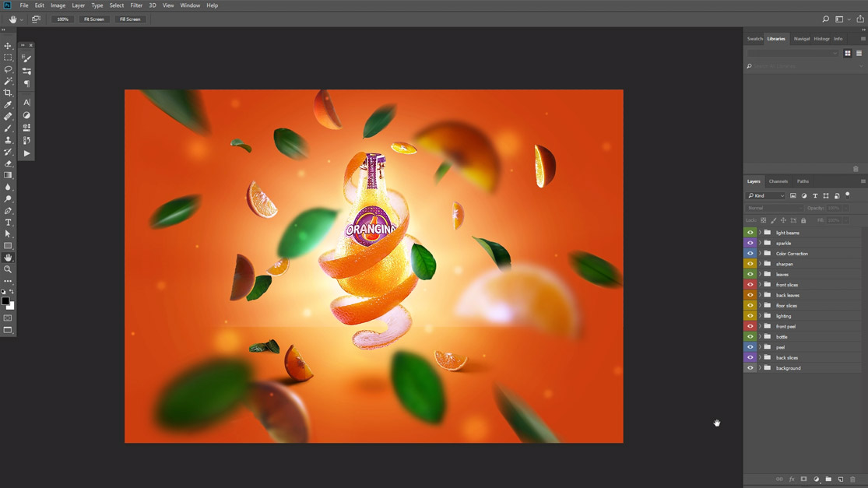Open the Paragraph panel icon
868x488 pixels.
click(26, 83)
